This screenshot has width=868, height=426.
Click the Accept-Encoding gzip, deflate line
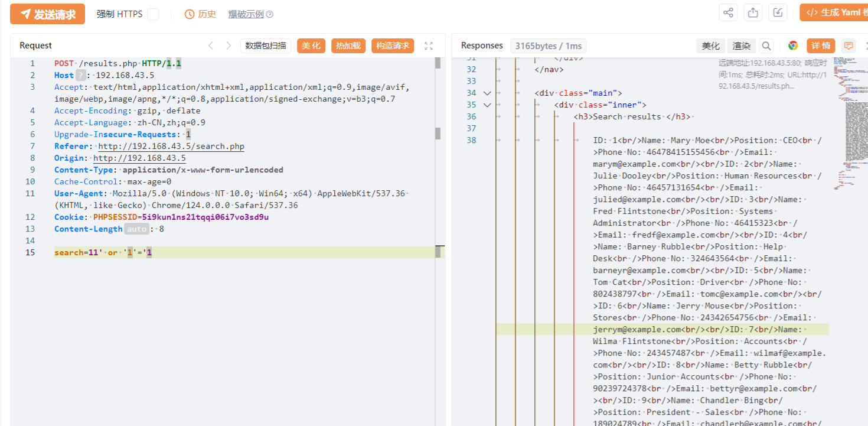coord(128,110)
